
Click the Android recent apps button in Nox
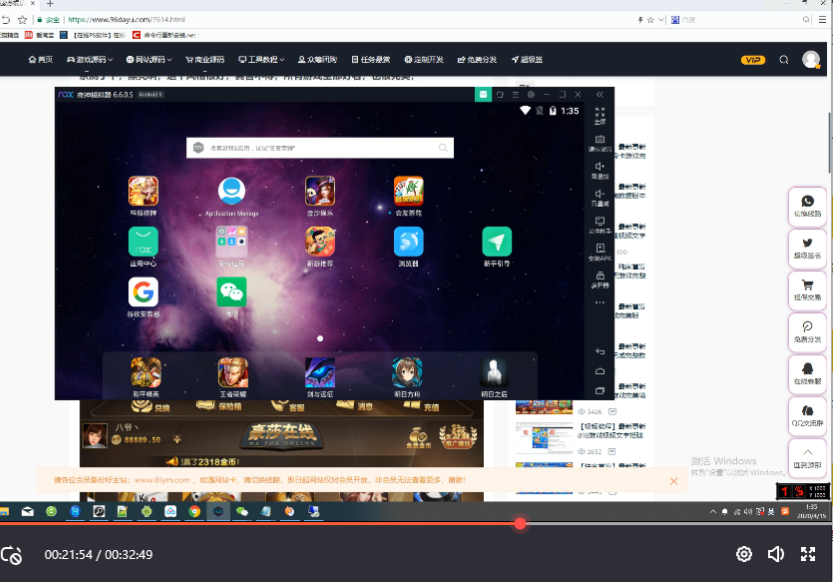(x=600, y=390)
